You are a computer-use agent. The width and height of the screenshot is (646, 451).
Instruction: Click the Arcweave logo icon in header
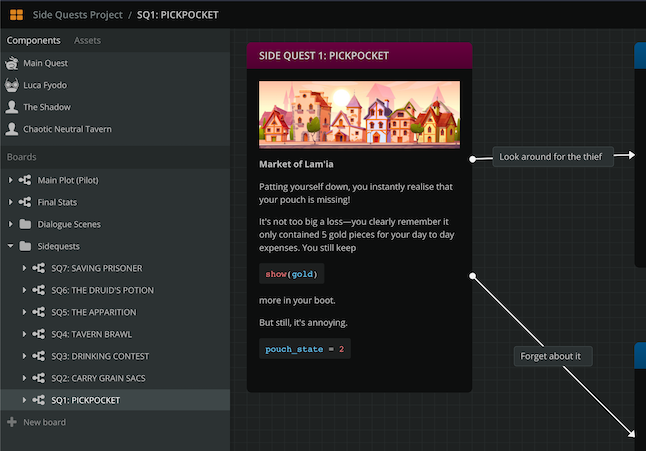(x=16, y=15)
